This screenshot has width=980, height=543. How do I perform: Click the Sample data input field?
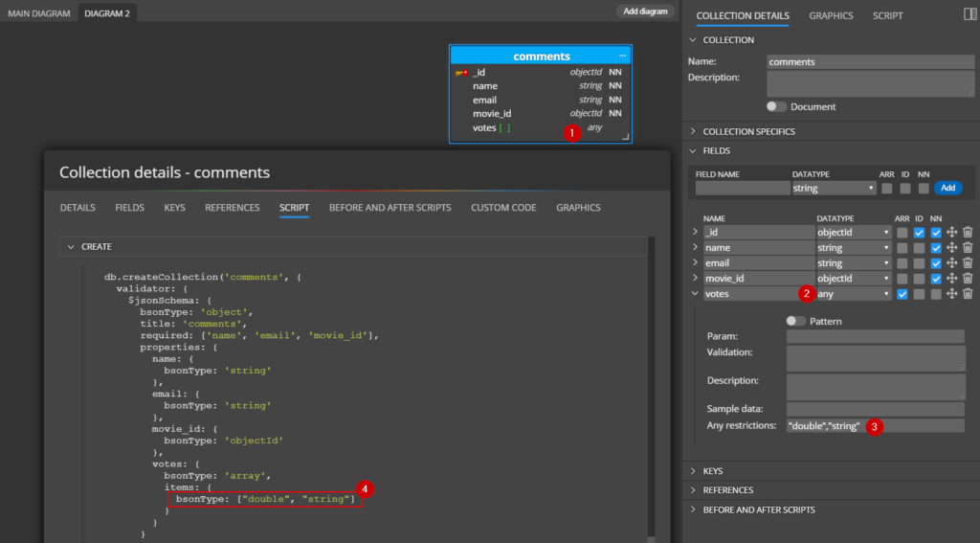[x=875, y=409]
